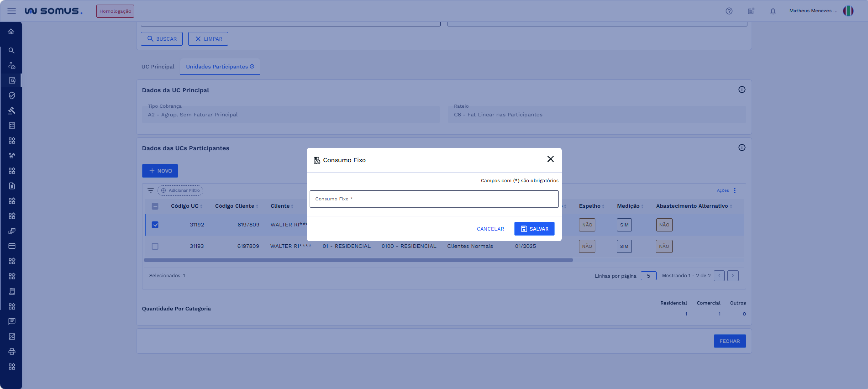Open the Ações three-dot menu
The image size is (868, 389).
tap(735, 190)
